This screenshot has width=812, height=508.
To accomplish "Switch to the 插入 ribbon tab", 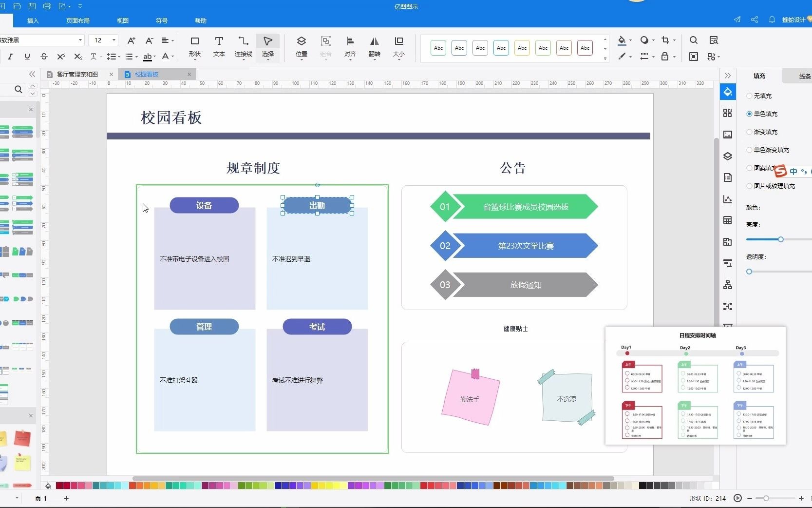I will (33, 20).
